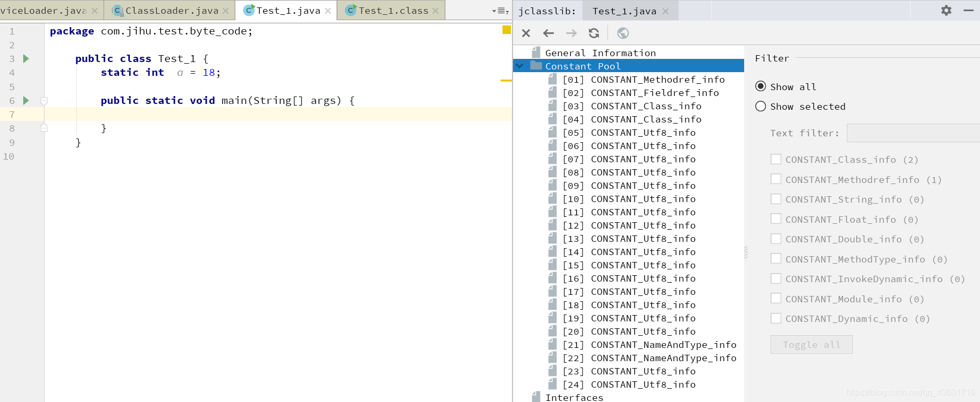Check CONSTANT_Dynamic_info (0) filter
Screen dimensions: 980x402
(x=776, y=318)
